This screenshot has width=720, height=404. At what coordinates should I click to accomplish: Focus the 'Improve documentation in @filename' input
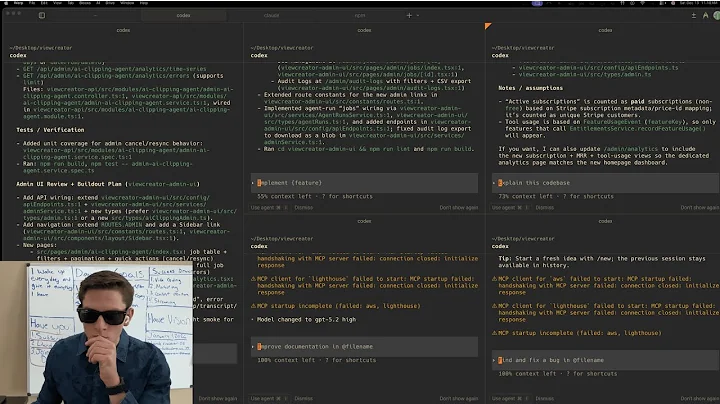(364, 347)
